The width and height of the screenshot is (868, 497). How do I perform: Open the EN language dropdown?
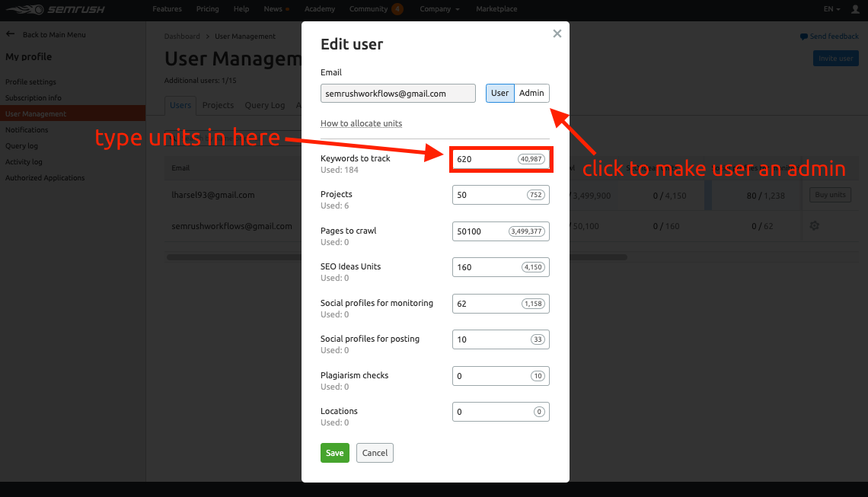point(831,9)
